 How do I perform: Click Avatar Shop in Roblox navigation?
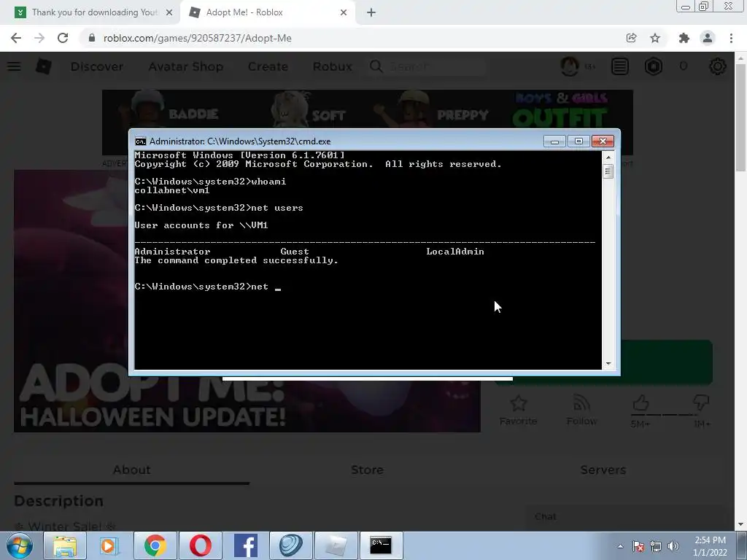(186, 66)
